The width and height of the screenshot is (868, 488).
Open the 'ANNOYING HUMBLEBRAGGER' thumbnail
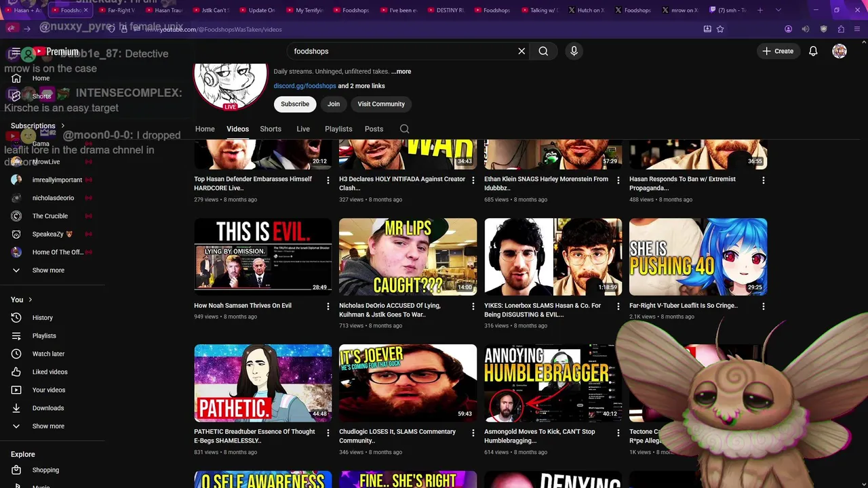[x=553, y=383]
